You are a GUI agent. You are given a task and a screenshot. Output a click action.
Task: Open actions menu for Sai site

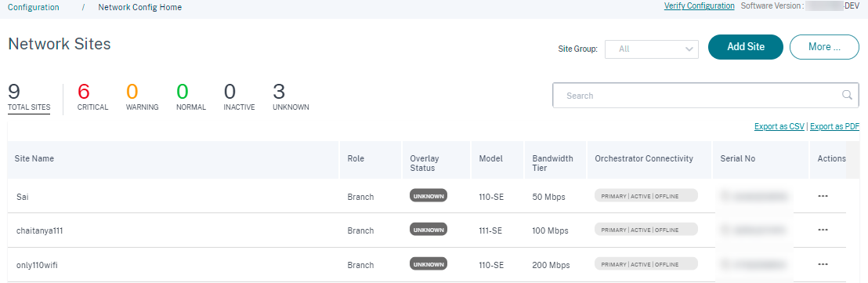[x=823, y=196]
